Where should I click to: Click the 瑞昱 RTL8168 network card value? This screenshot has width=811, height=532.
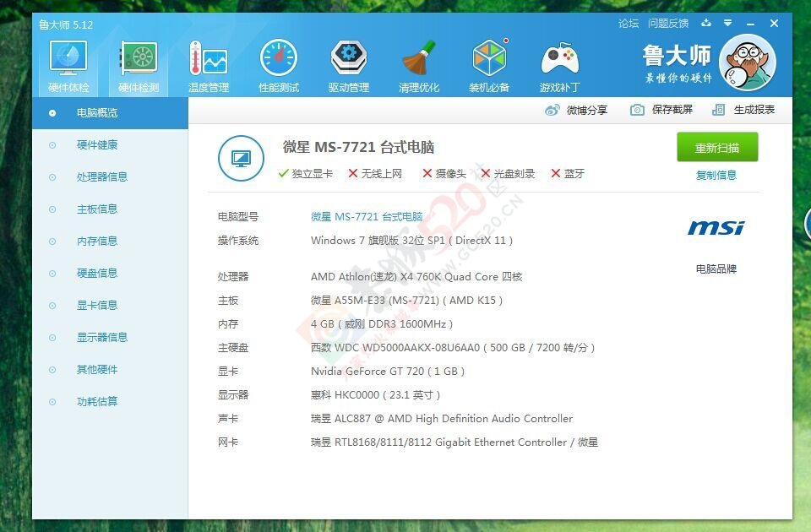pos(454,442)
